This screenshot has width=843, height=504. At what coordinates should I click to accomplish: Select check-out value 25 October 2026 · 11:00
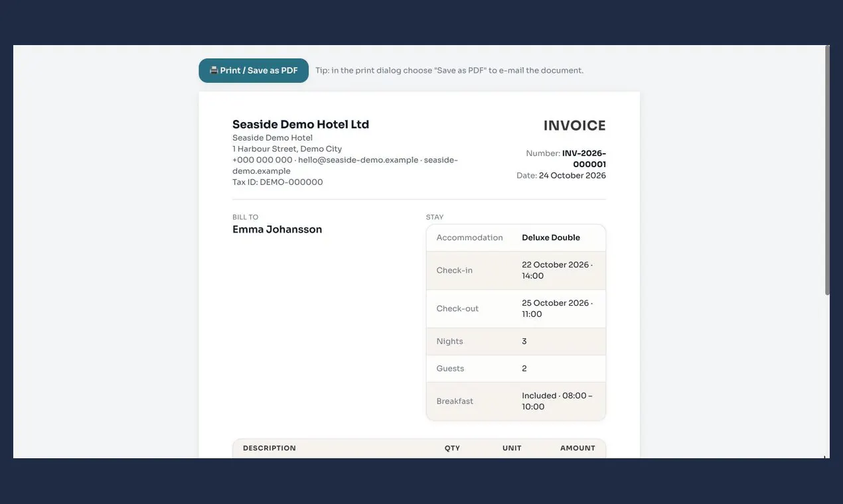558,308
